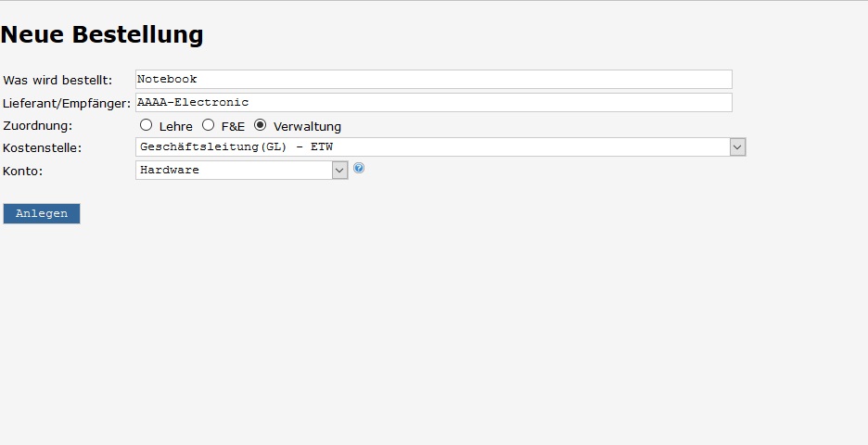
Task: Select the Lehre radio button circle
Action: click(147, 125)
